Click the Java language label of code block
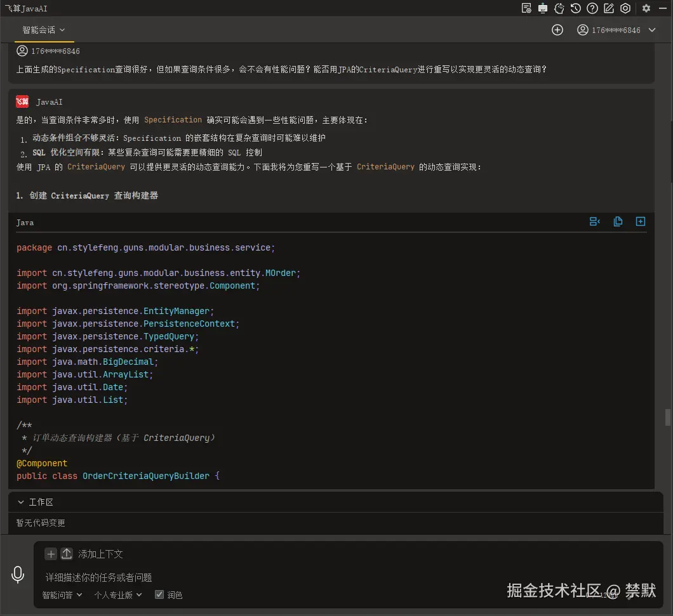Image resolution: width=673 pixels, height=616 pixels. click(x=25, y=223)
